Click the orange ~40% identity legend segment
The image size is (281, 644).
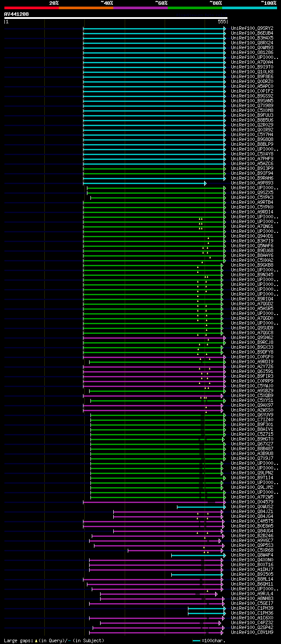pos(86,8)
